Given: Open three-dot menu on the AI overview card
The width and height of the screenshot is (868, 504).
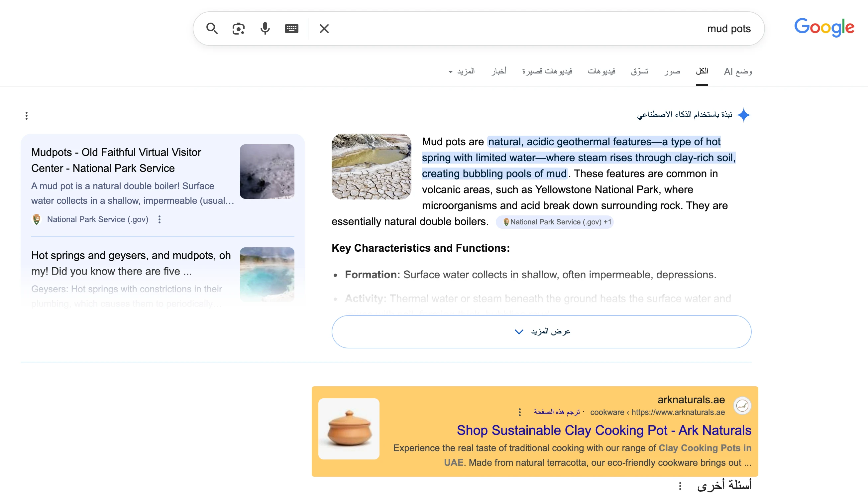Looking at the screenshot, I should 27,115.
